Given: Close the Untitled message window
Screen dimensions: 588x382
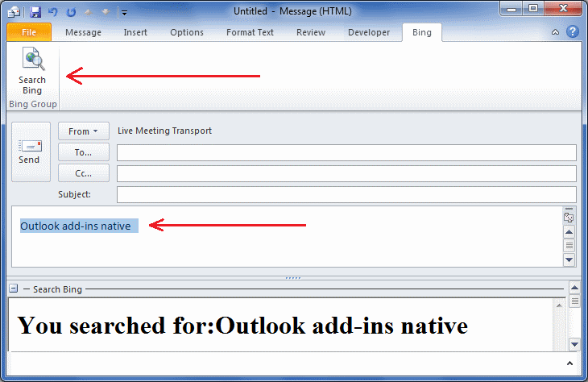Looking at the screenshot, I should click(x=563, y=9).
